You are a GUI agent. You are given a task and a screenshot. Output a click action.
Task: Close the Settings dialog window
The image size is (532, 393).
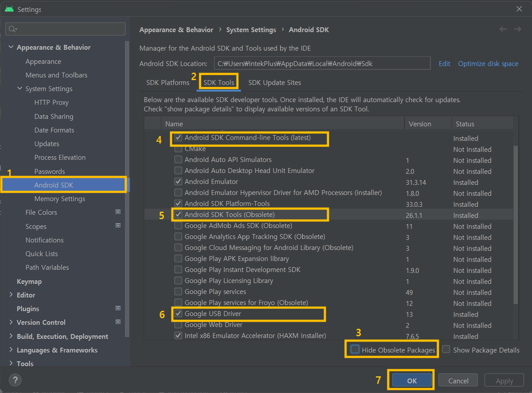(x=520, y=9)
